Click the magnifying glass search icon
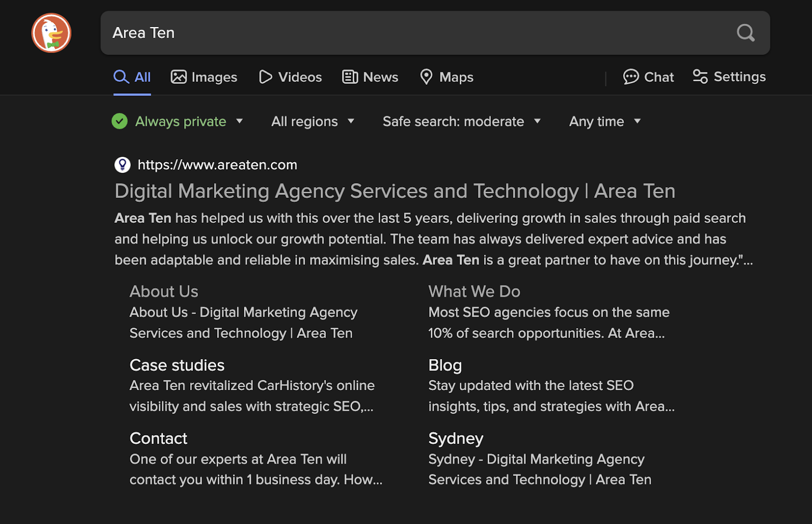 [746, 33]
